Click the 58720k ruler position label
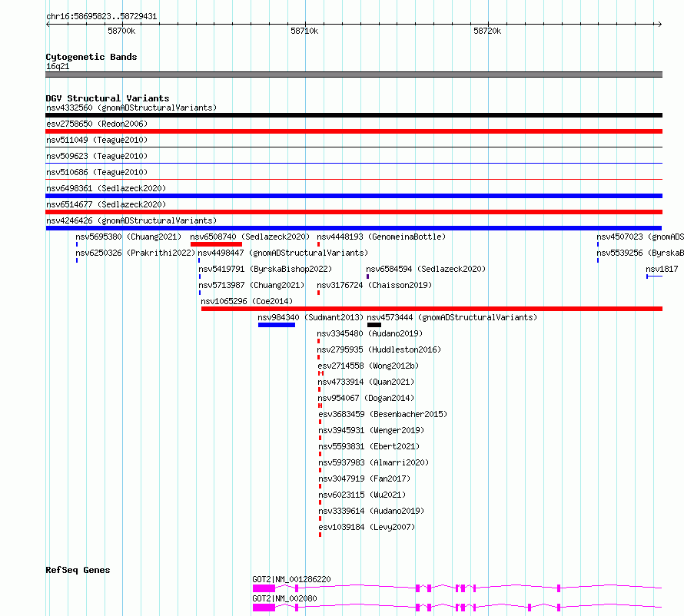The image size is (684, 616). 487,31
